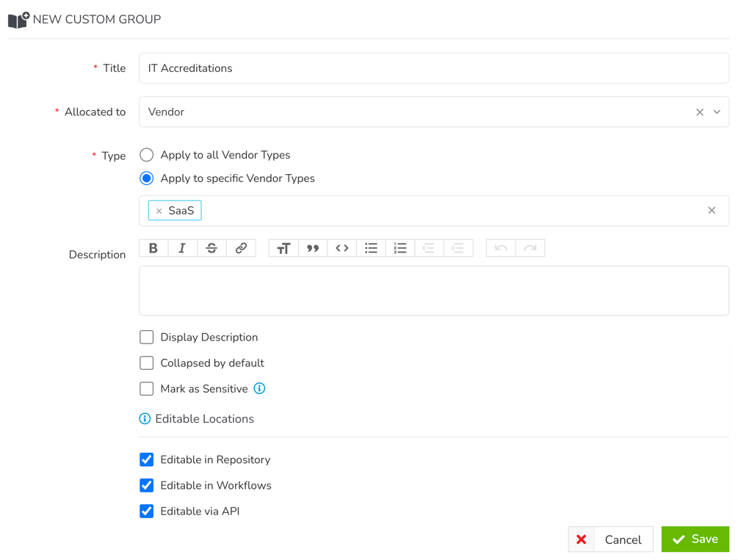Viewport: 738px width, 560px height.
Task: Click the indent button in the toolbar
Action: (x=458, y=248)
